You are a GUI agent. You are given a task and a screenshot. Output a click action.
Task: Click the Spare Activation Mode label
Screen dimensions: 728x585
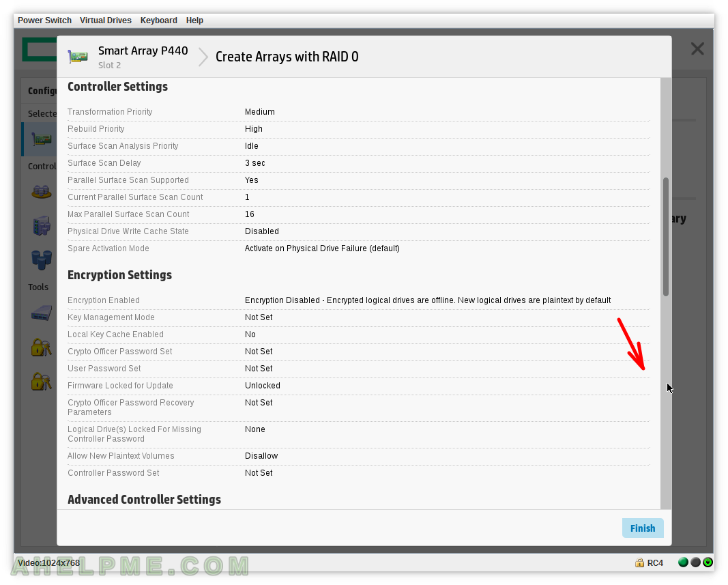(x=108, y=248)
